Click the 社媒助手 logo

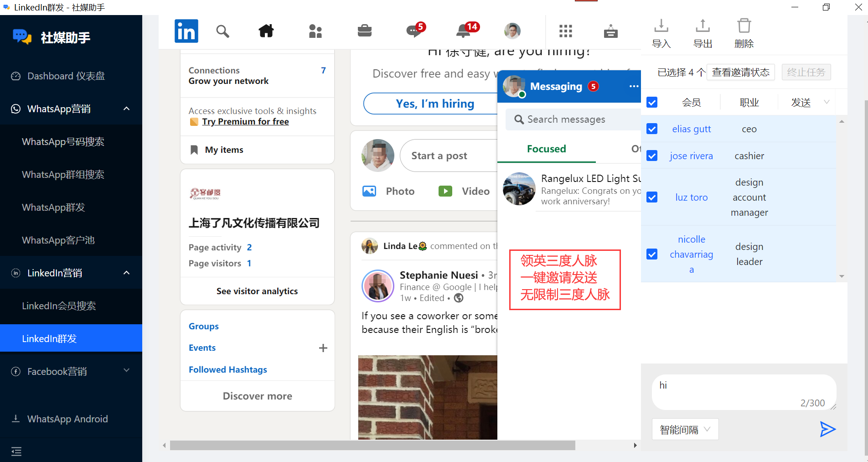point(22,36)
